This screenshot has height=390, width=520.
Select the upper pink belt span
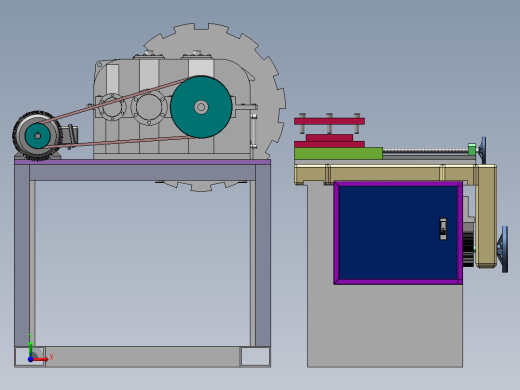113,99
